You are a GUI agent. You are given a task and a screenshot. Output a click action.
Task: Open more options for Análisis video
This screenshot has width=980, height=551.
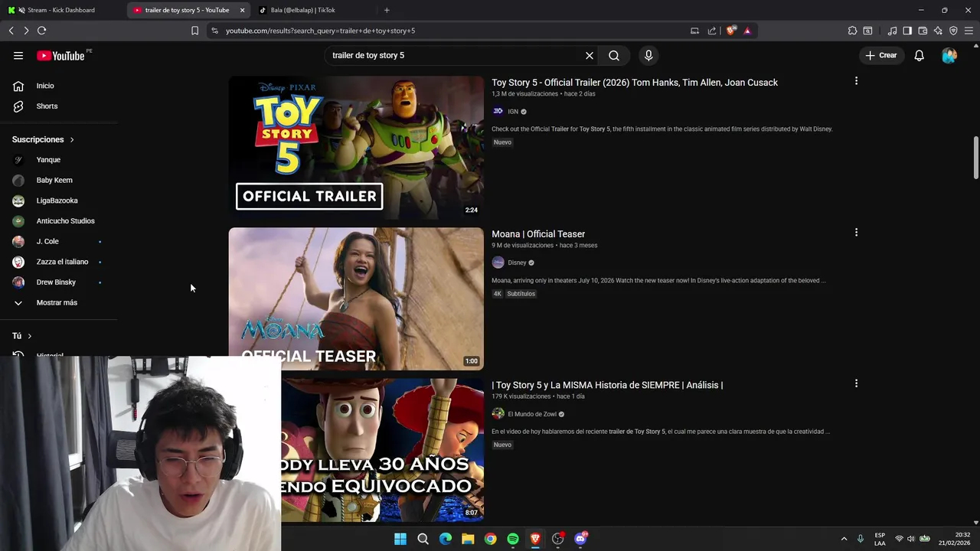point(856,383)
